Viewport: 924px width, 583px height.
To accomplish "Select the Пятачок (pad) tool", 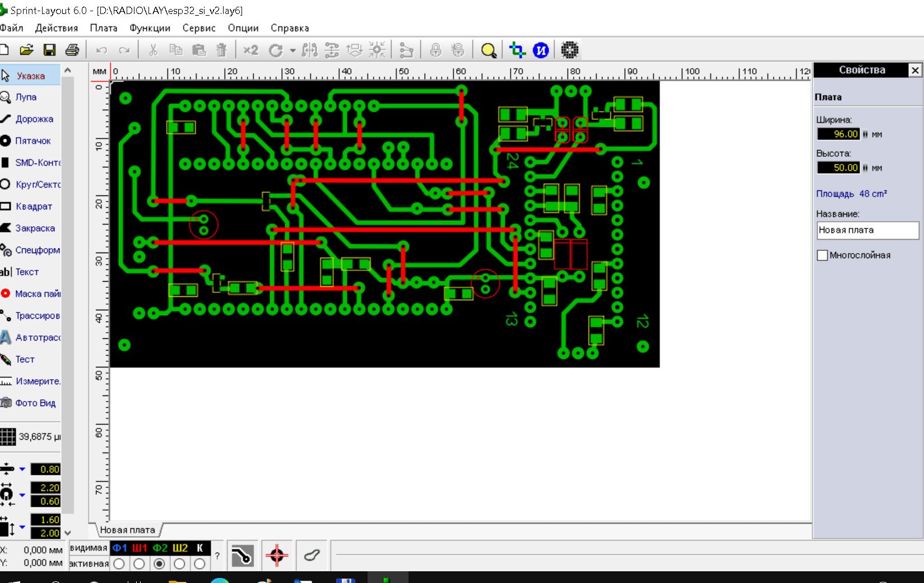I will click(32, 141).
